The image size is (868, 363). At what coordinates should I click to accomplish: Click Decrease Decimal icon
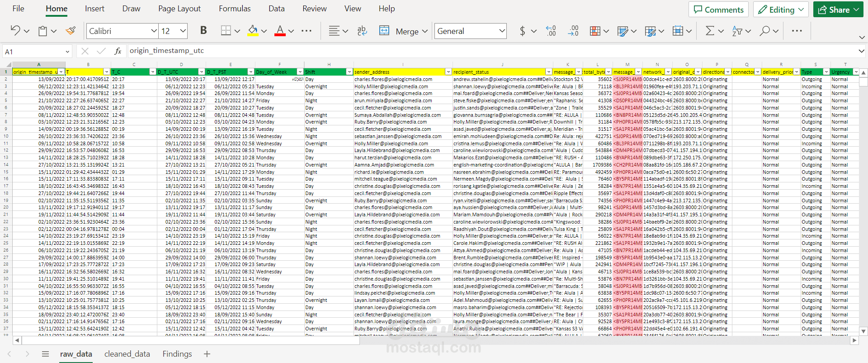coord(573,31)
